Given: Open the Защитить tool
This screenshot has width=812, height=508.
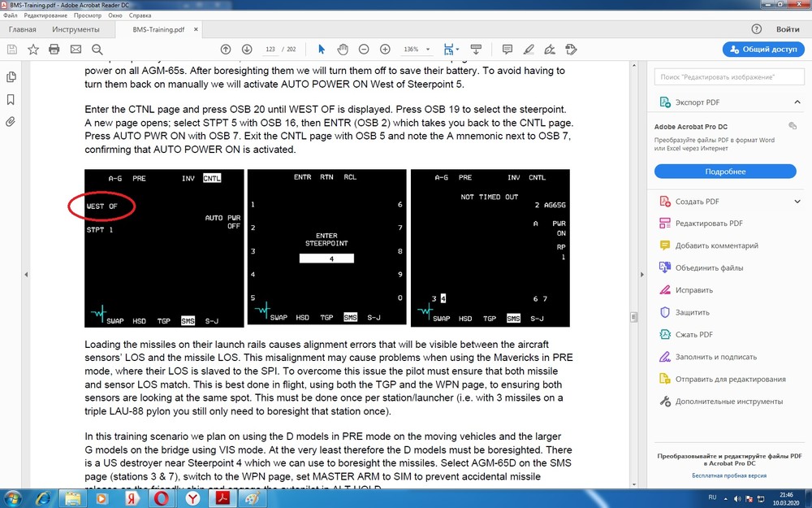Looking at the screenshot, I should point(693,313).
